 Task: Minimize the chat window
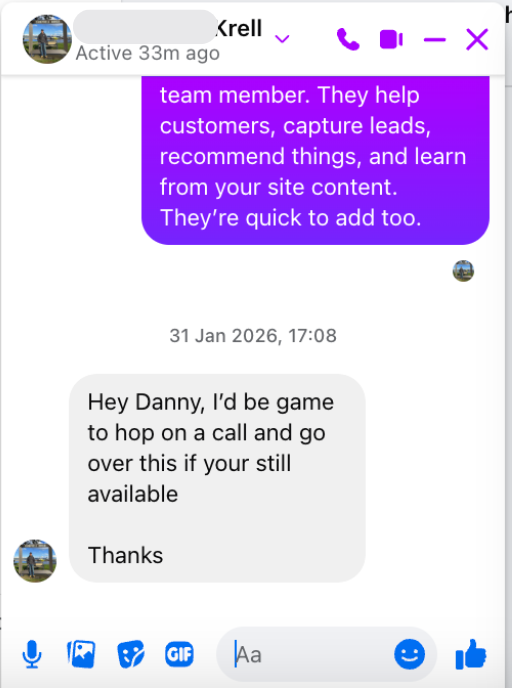(434, 40)
